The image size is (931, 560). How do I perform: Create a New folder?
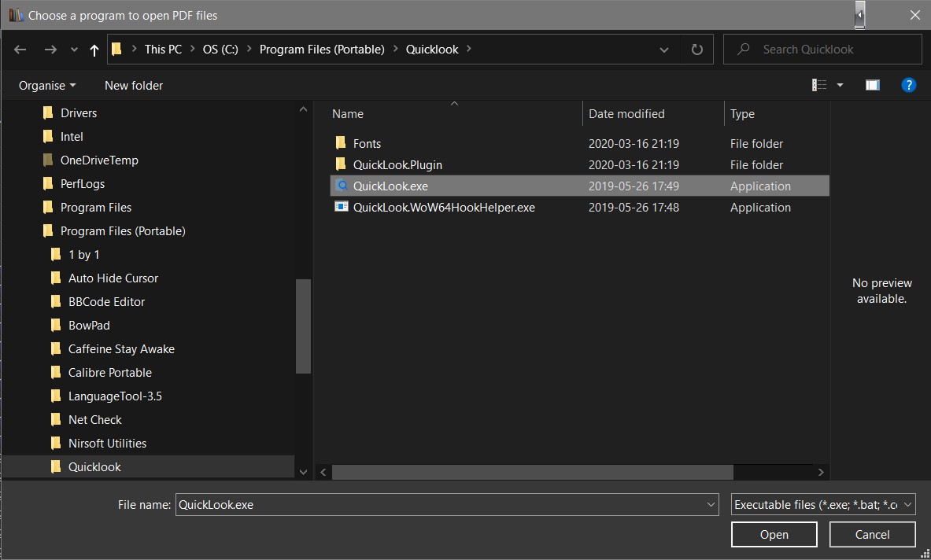[x=134, y=86]
